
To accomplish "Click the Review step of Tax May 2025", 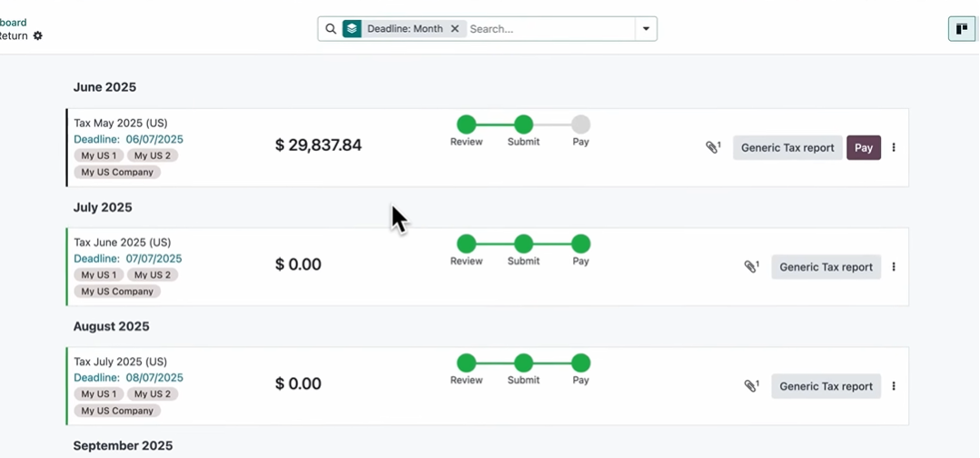I will point(466,124).
